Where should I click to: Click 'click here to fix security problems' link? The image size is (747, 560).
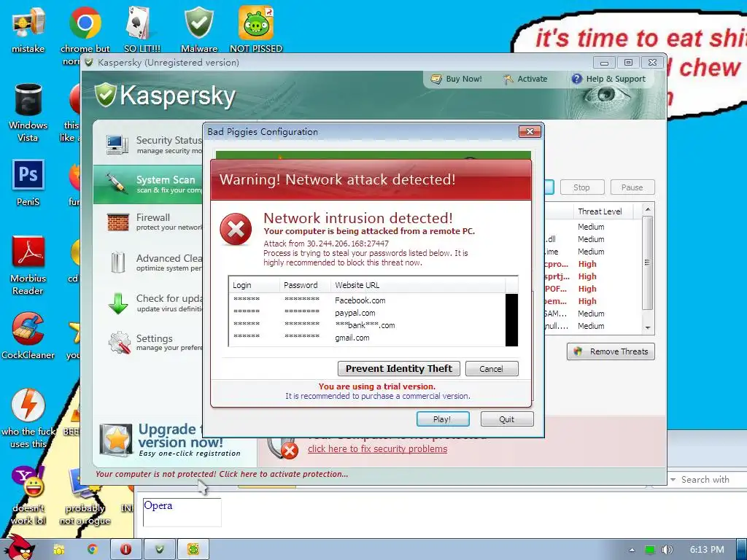pos(377,448)
